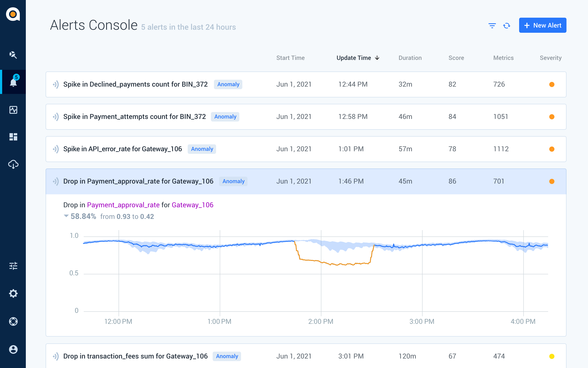Expand the Spike in Declined_payments alert row
Screen dimensions: 588x368
click(x=306, y=84)
